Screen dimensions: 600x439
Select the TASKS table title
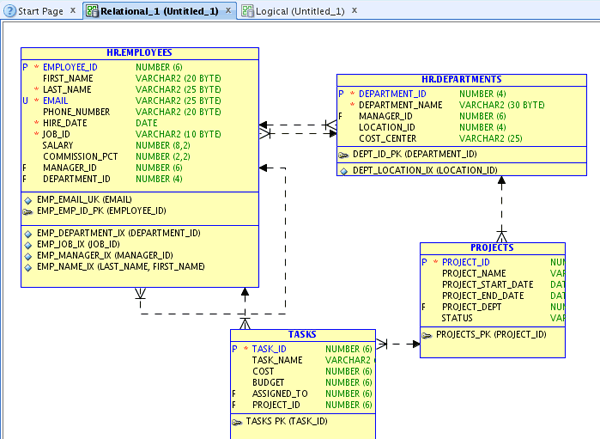(x=302, y=335)
